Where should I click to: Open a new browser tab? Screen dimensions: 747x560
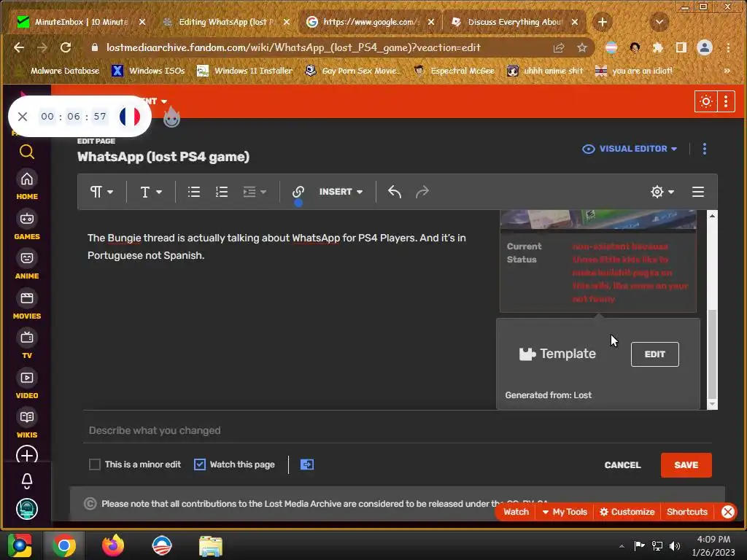(x=602, y=22)
